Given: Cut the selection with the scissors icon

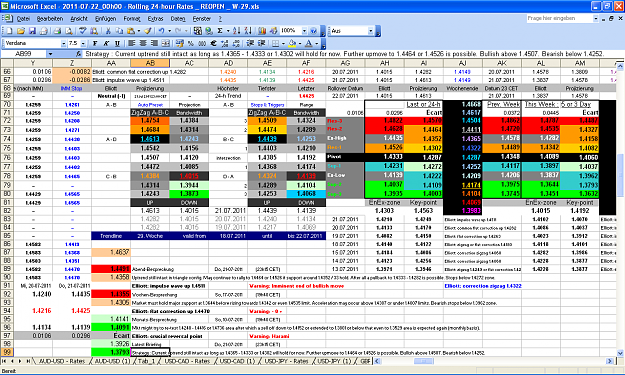Looking at the screenshot, I should tap(108, 31).
